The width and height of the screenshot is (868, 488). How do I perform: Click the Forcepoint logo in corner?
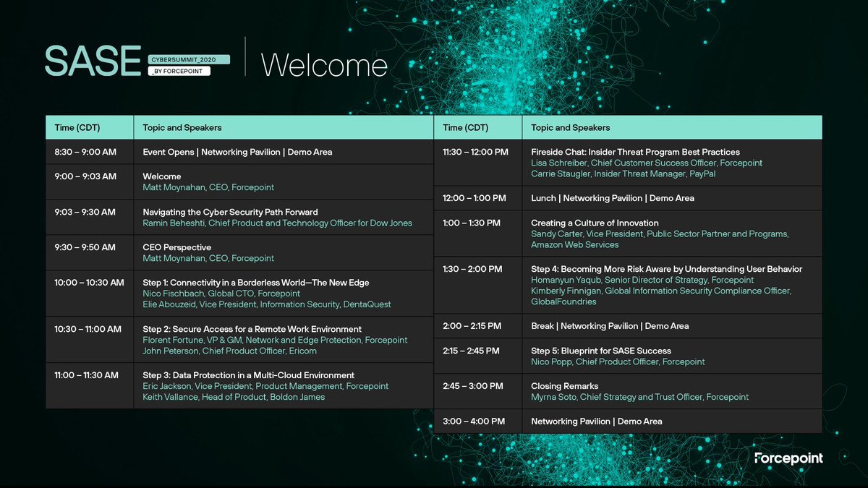point(788,458)
